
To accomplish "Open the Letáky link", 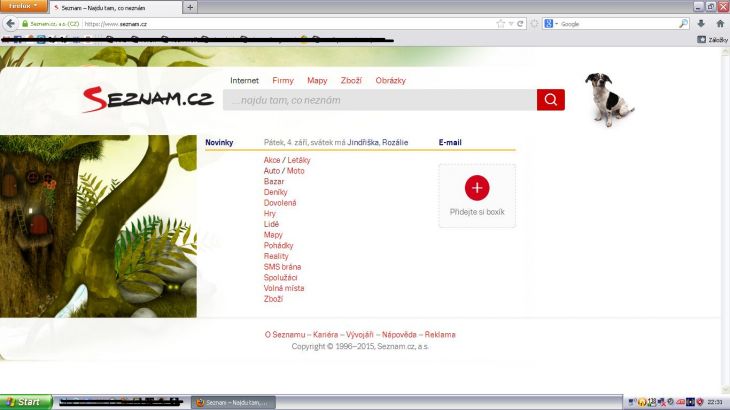I will tap(298, 160).
